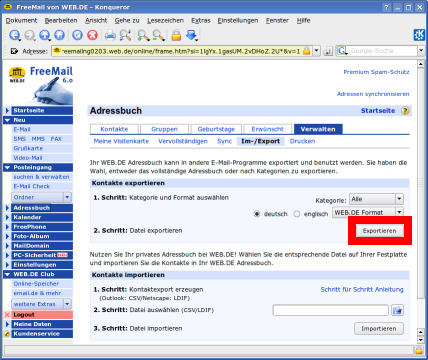
Task: Go back with the Back arrow icon
Action: [14, 35]
